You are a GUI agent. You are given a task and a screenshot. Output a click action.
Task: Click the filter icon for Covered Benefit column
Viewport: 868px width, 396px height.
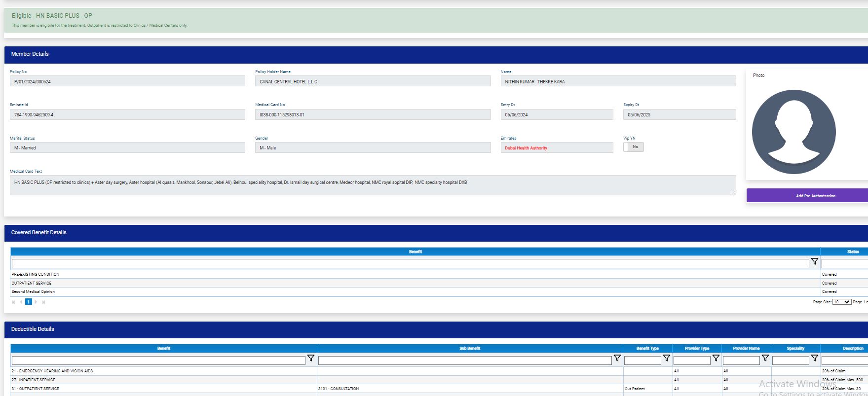[x=814, y=262]
